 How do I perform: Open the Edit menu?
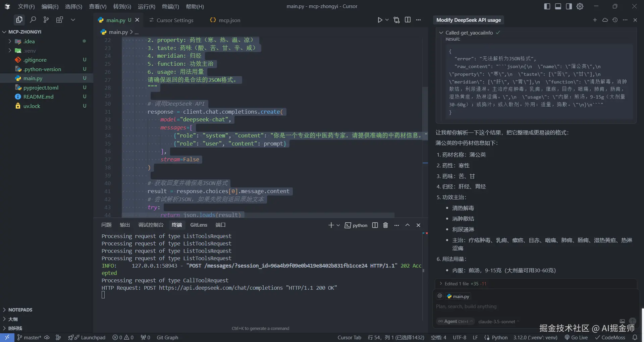50,6
